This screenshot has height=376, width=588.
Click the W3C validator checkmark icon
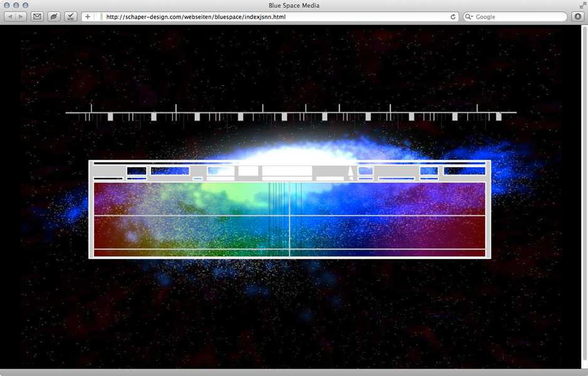point(70,16)
